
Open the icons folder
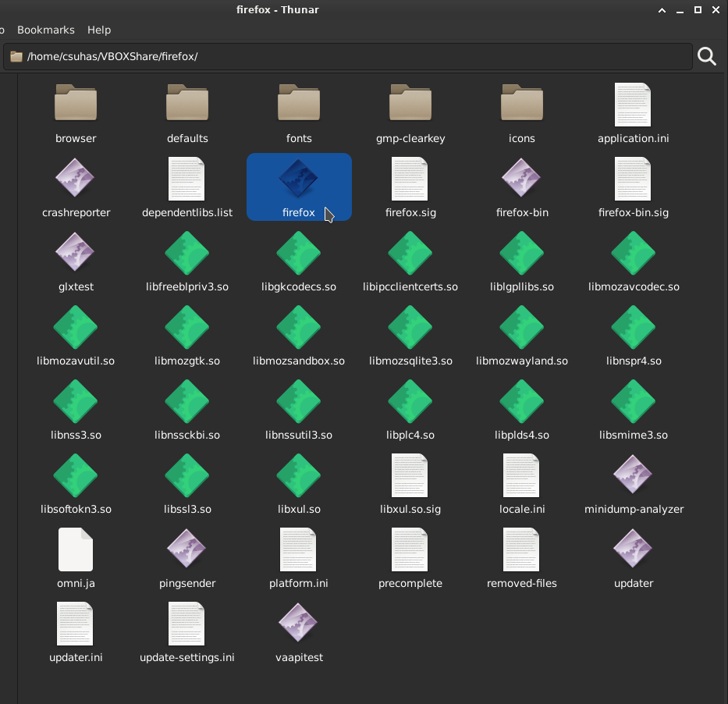pos(521,102)
